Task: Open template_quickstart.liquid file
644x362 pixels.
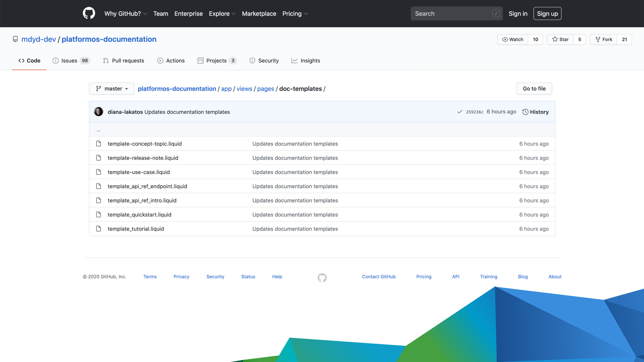Action: click(139, 214)
